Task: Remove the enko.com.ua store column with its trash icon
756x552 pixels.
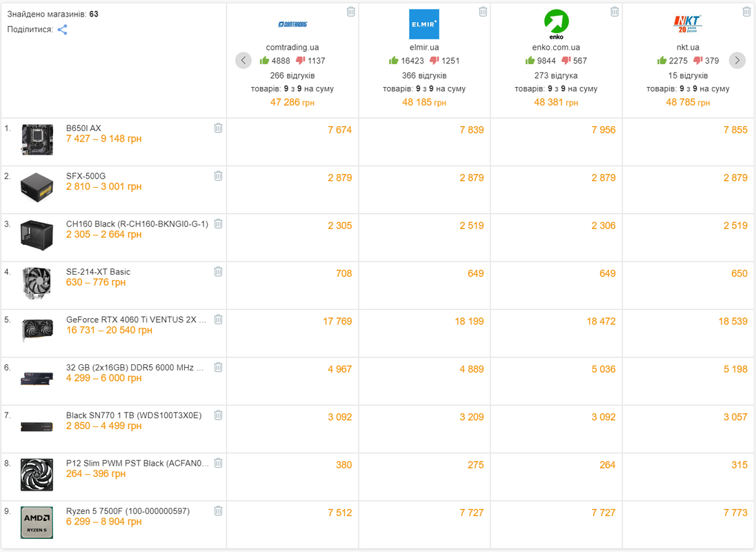Action: tap(615, 12)
